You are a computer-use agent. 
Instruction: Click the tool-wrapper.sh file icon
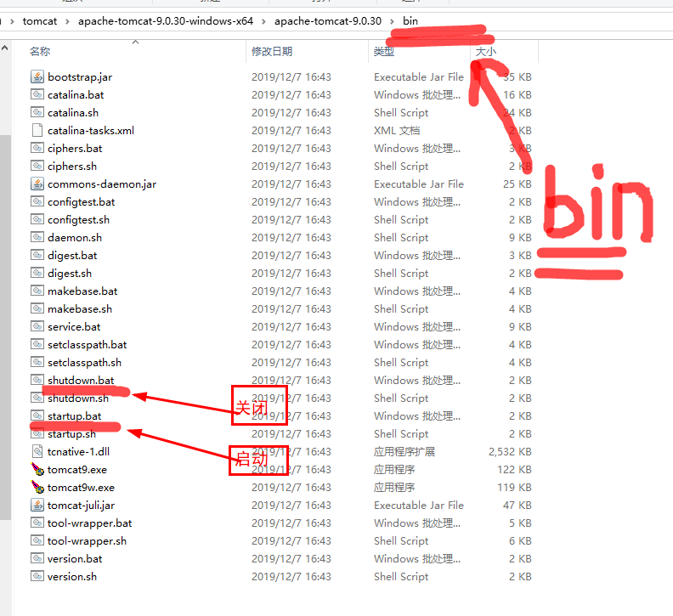(37, 541)
